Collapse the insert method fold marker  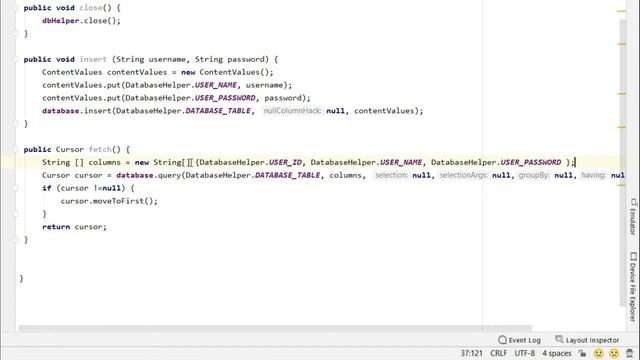[15, 59]
